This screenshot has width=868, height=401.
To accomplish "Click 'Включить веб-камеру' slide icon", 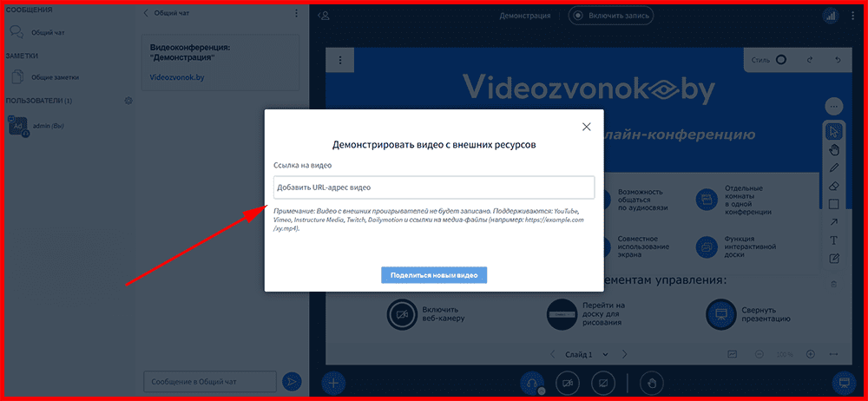I will click(402, 314).
